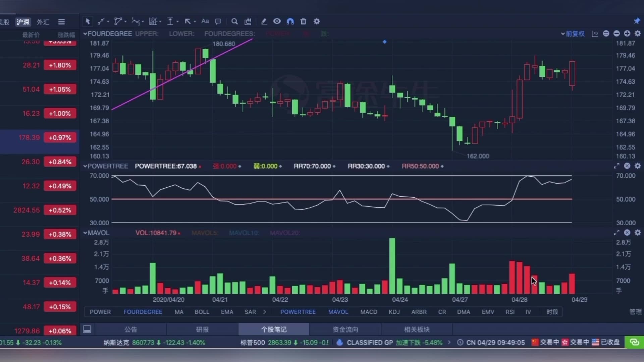
Task: Click the 时段 time period button
Action: click(x=552, y=312)
